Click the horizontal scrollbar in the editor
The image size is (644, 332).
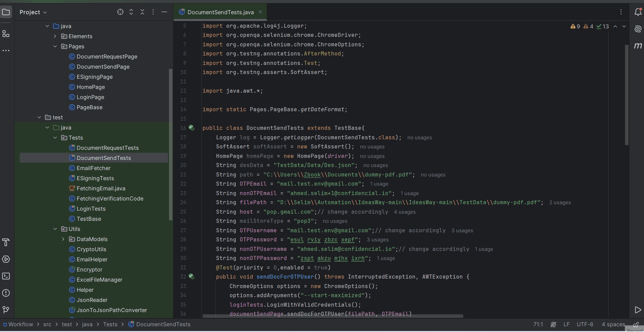click(333, 316)
